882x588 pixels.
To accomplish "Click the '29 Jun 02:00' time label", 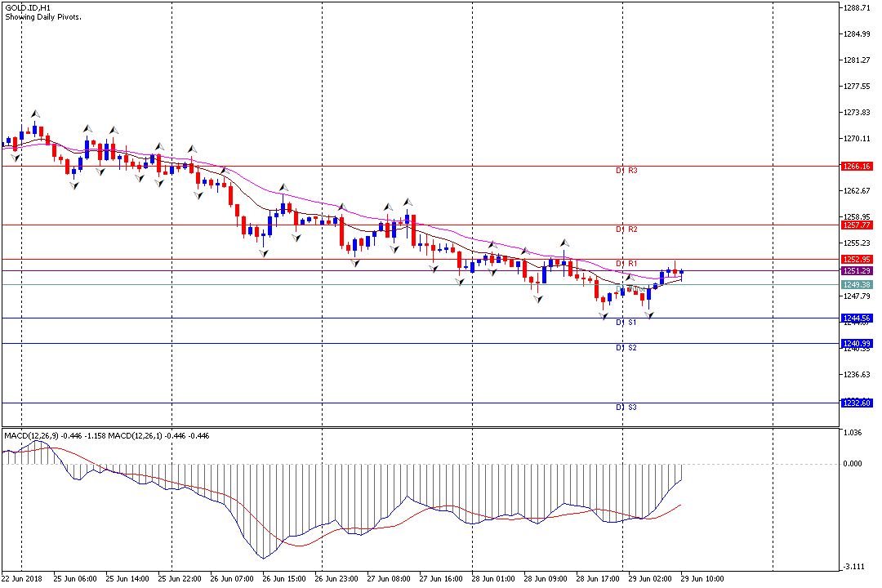I will tap(650, 579).
